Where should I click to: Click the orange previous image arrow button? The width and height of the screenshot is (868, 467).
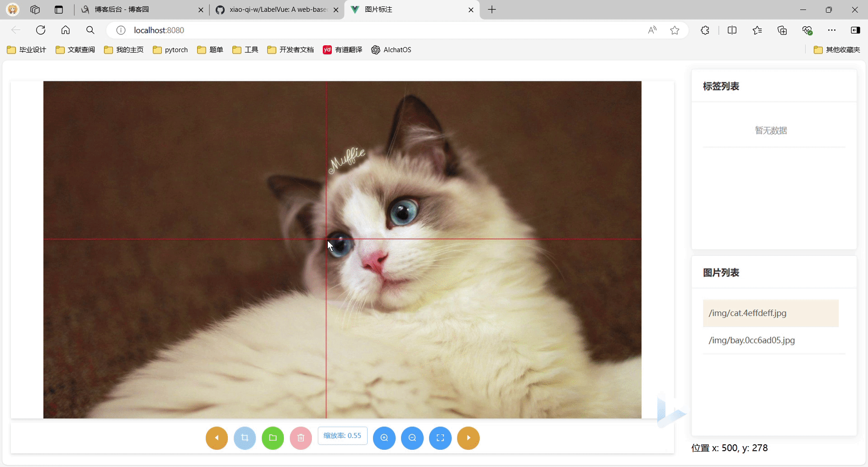(217, 438)
